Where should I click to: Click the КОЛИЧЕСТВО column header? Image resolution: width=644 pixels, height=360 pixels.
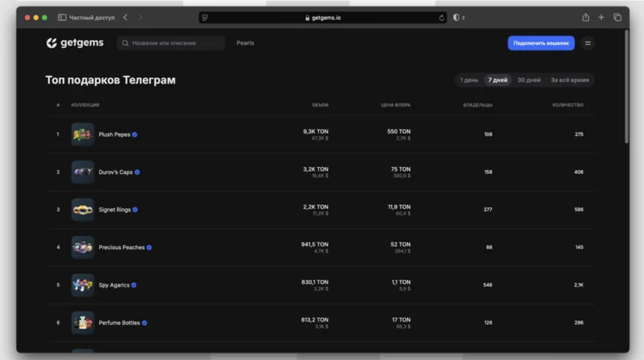click(567, 105)
